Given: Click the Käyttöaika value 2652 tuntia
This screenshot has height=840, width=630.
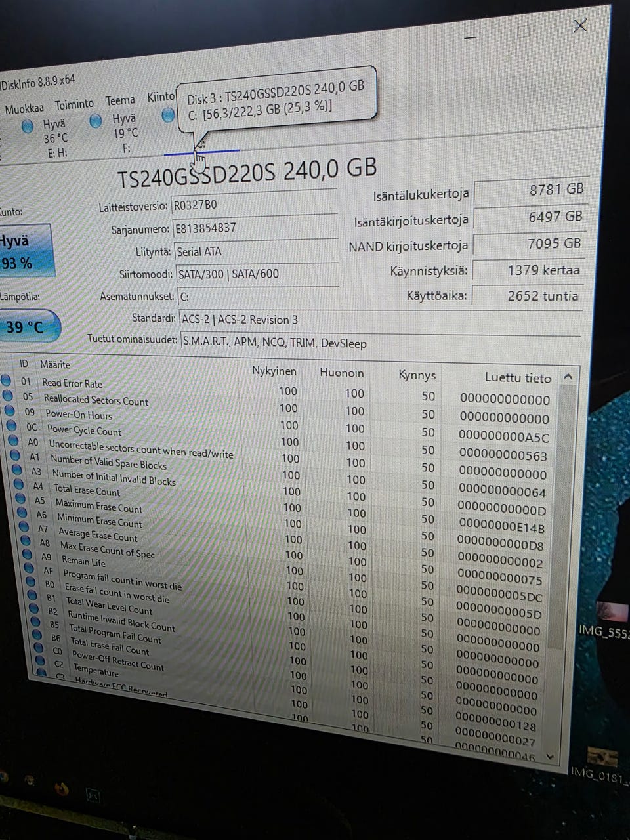Looking at the screenshot, I should tap(526, 296).
